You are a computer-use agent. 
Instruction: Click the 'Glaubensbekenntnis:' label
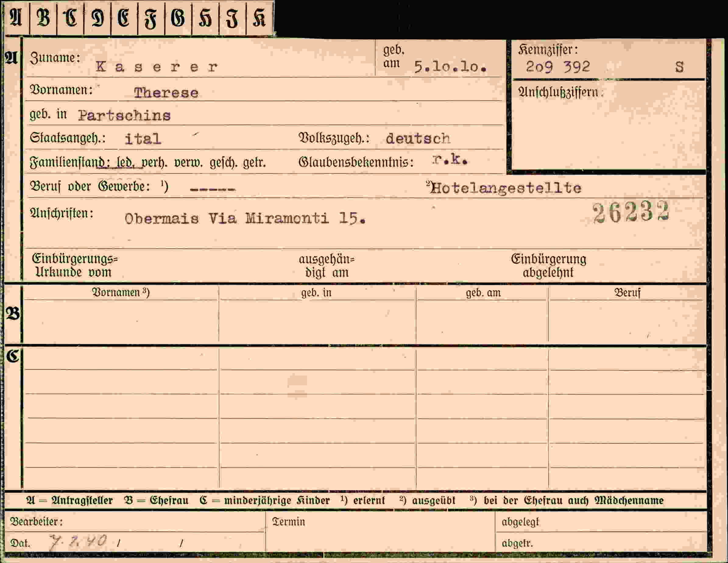(356, 162)
